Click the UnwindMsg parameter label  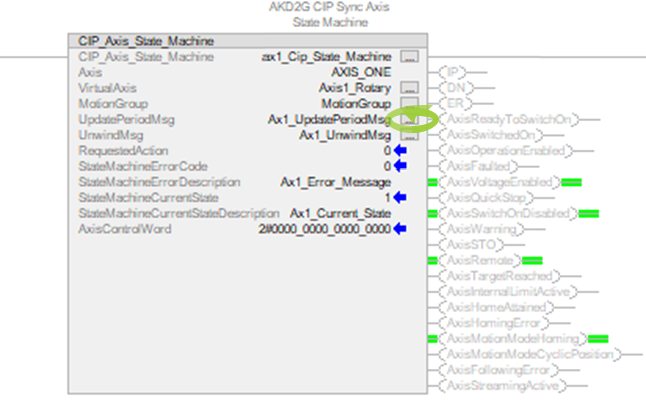[x=111, y=135]
